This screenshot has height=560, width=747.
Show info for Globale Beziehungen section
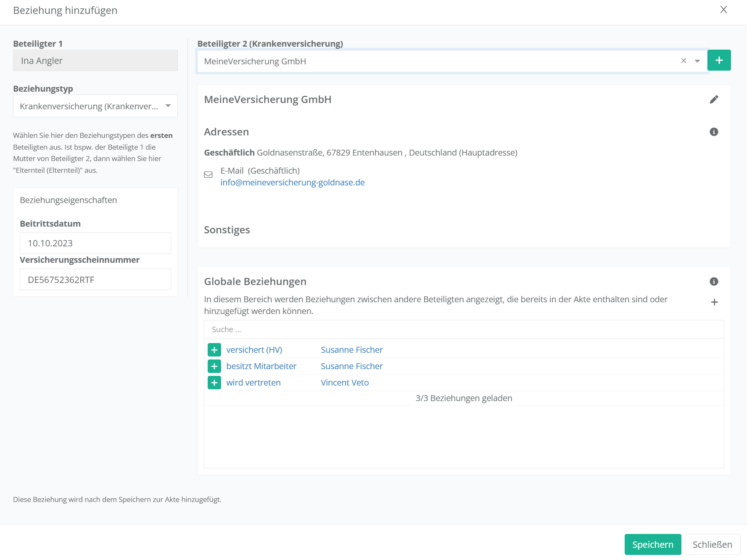pyautogui.click(x=714, y=282)
